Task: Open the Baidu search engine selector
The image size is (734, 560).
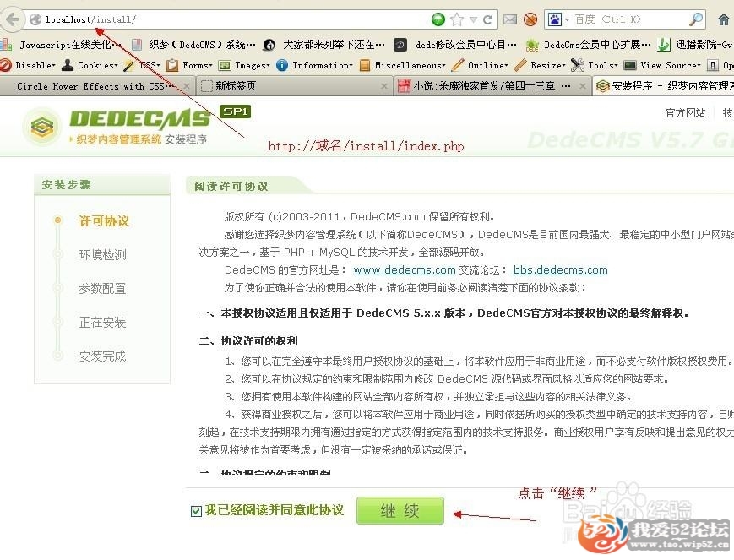Action: coord(558,19)
